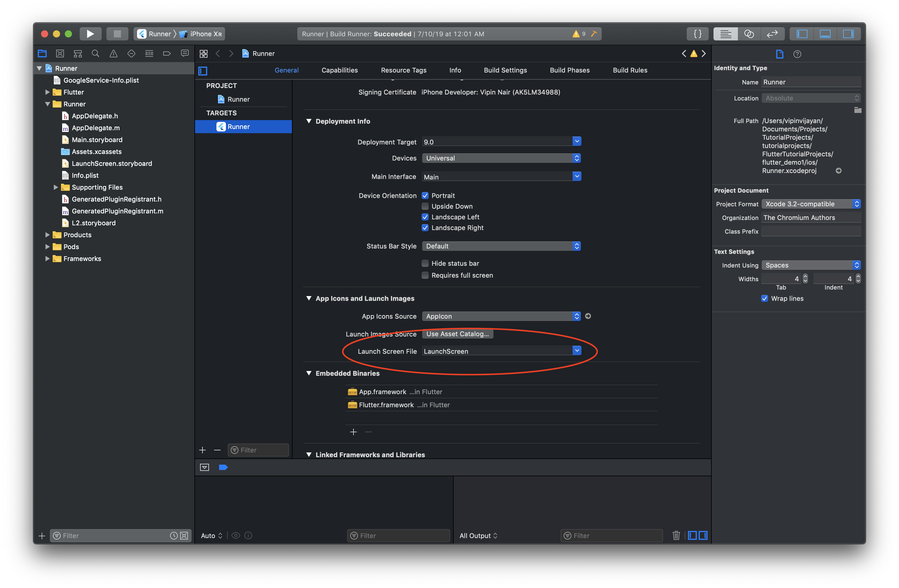Switch to the Build Settings tab
Viewport: 899px width, 588px height.
click(x=505, y=70)
